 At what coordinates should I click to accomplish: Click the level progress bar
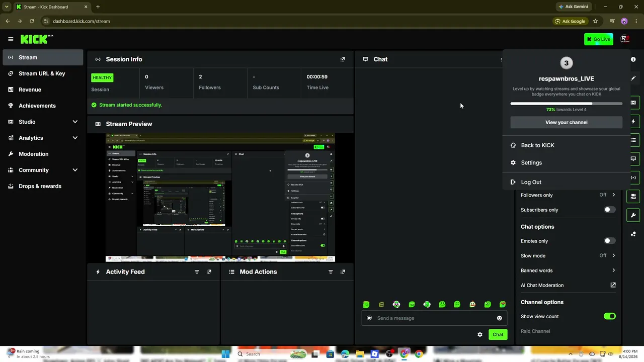pos(567,104)
